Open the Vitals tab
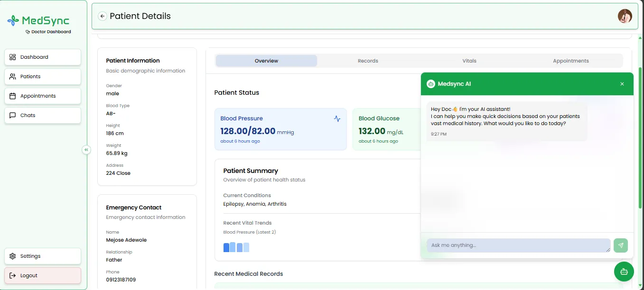Image resolution: width=644 pixels, height=290 pixels. [x=469, y=61]
